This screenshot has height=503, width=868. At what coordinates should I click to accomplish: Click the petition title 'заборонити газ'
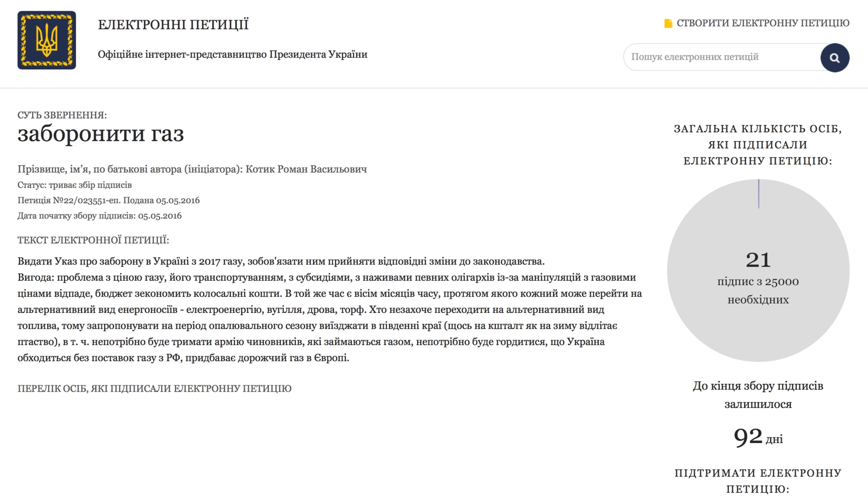point(101,134)
